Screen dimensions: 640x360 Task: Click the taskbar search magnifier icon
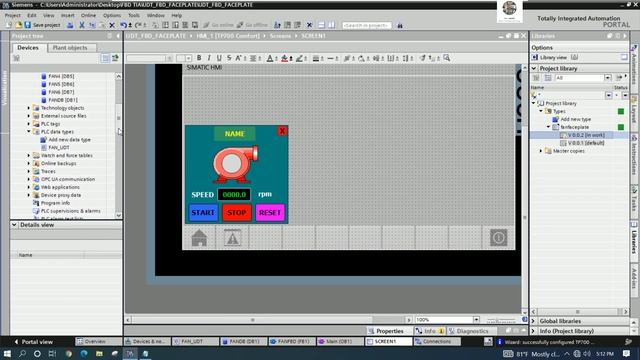point(22,353)
